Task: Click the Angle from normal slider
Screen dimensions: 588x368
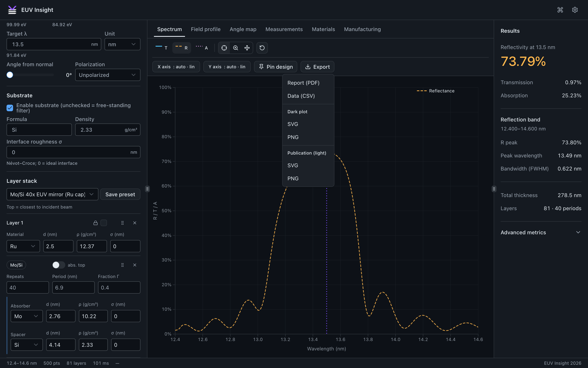Action: [x=30, y=75]
